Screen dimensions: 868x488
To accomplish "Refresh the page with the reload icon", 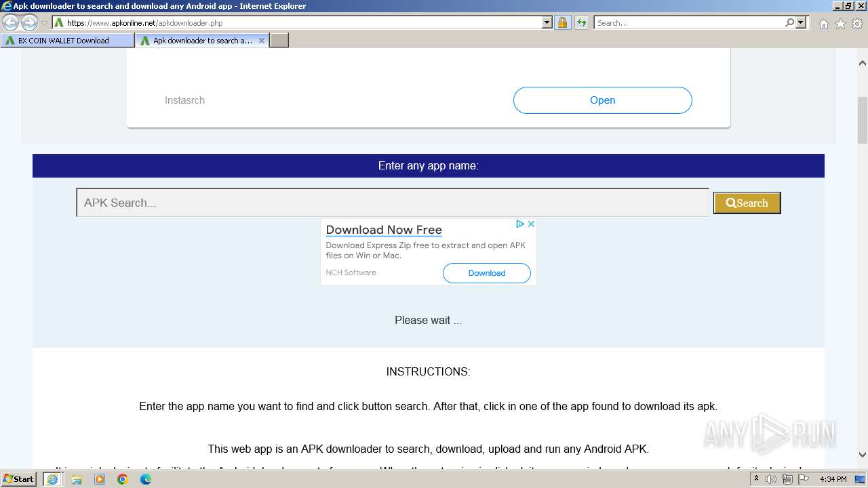I will tap(582, 22).
